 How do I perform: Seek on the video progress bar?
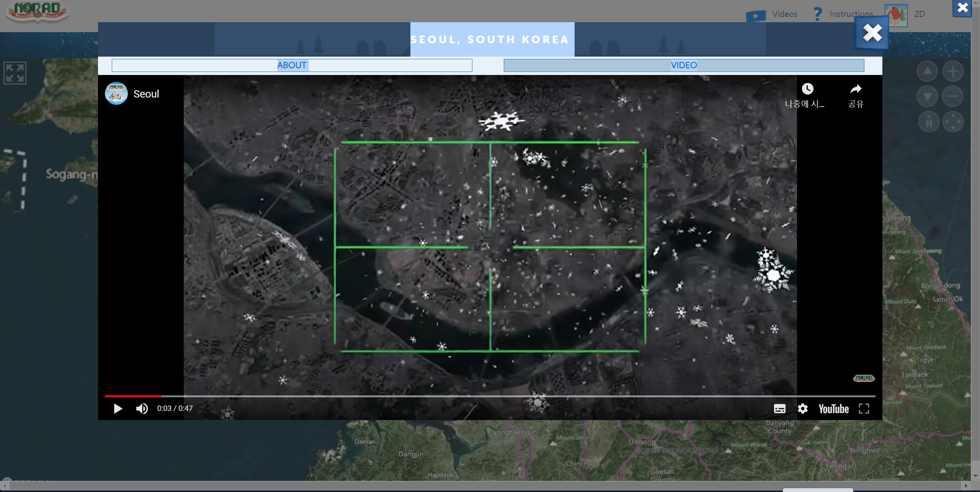tap(490, 396)
